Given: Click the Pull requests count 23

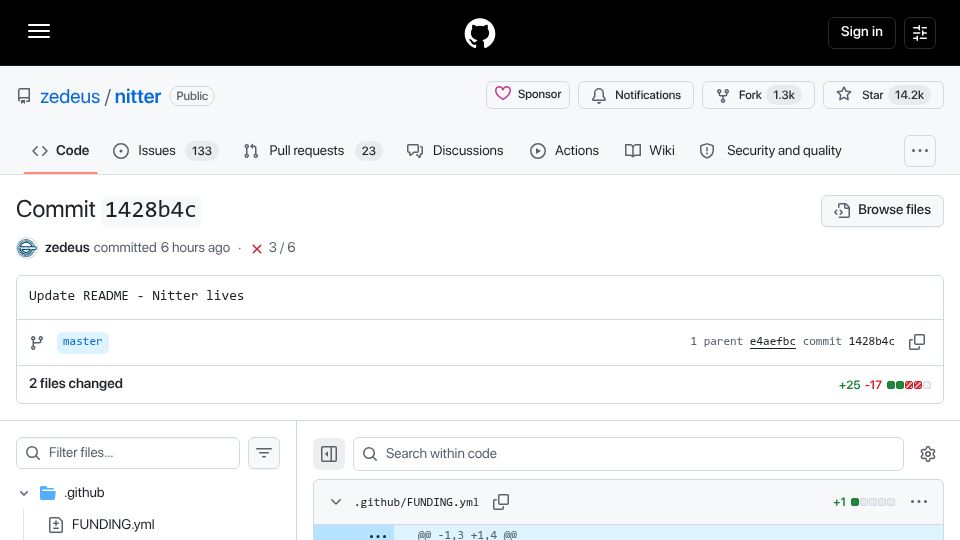Looking at the screenshot, I should [369, 151].
